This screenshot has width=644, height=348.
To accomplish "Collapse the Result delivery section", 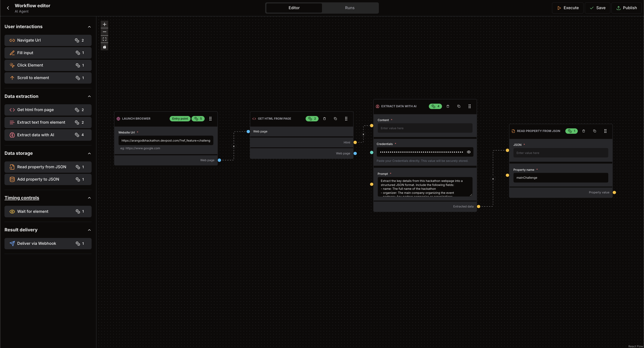I will (x=89, y=230).
